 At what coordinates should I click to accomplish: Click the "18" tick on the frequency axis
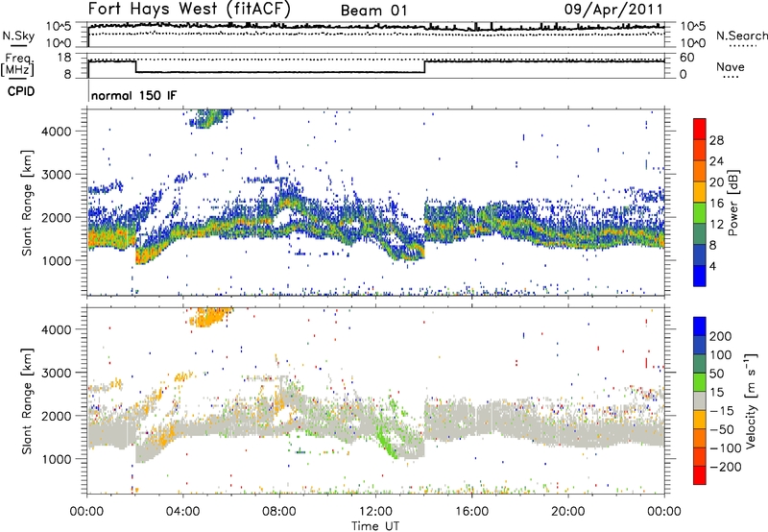64,58
